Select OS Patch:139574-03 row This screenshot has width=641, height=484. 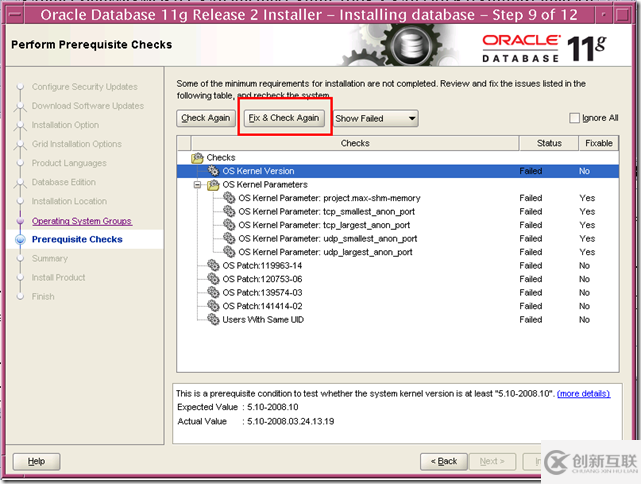[x=398, y=292]
